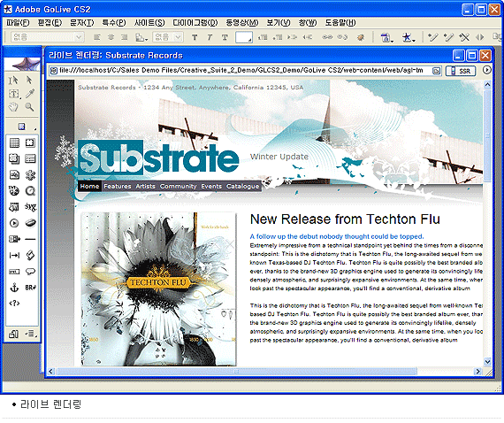
Task: Click the align center toolbar icon
Action: pyautogui.click(x=111, y=37)
